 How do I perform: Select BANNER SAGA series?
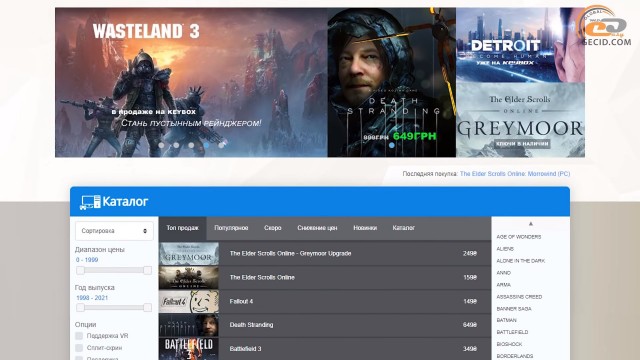pyautogui.click(x=514, y=309)
